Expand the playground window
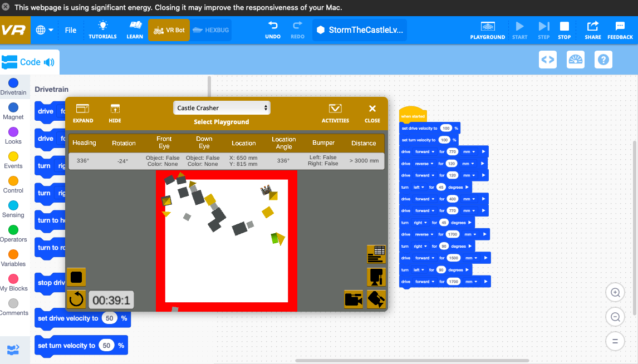Viewport: 638px width, 364px height. point(83,112)
